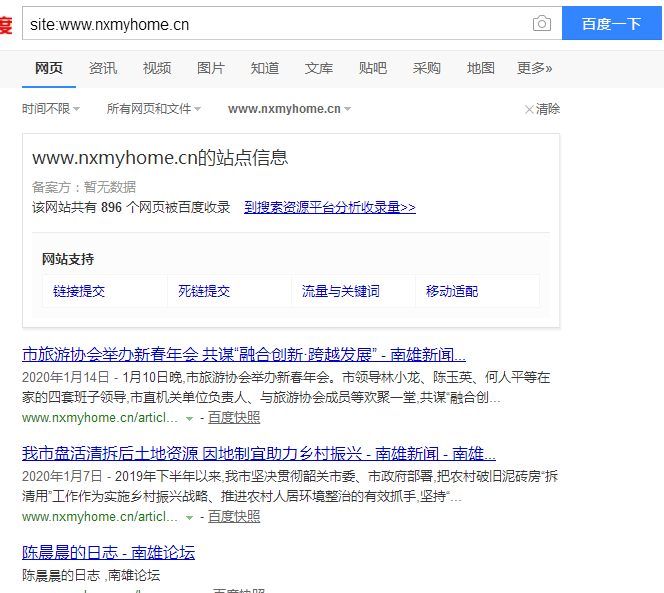Click first result's green www.nxmyhome.cn/articl... URL
664x593 pixels.
tap(100, 418)
